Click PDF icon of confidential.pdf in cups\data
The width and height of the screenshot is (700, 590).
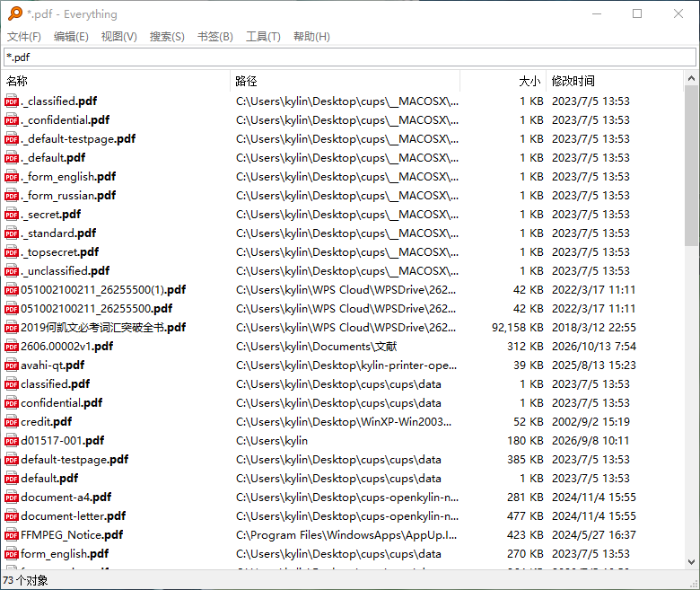point(12,403)
